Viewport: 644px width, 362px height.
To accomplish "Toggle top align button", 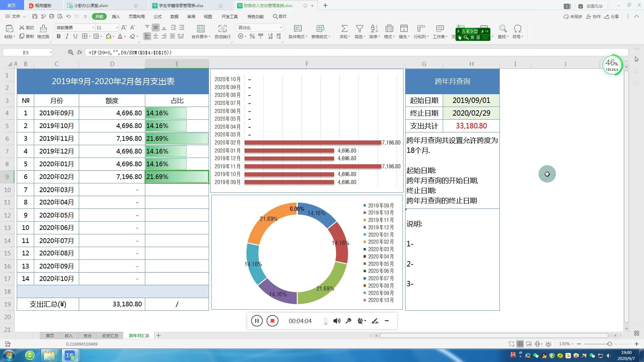I will pos(147,27).
